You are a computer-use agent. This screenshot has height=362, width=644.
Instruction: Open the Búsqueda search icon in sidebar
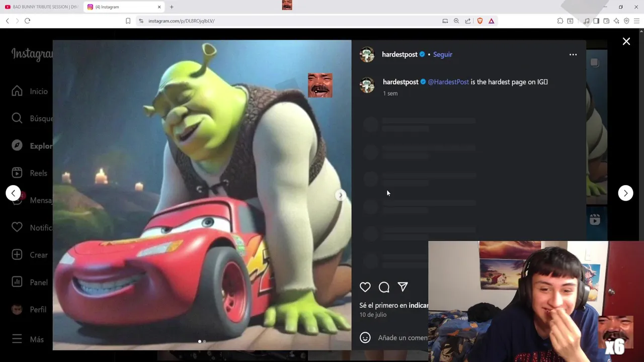(17, 118)
